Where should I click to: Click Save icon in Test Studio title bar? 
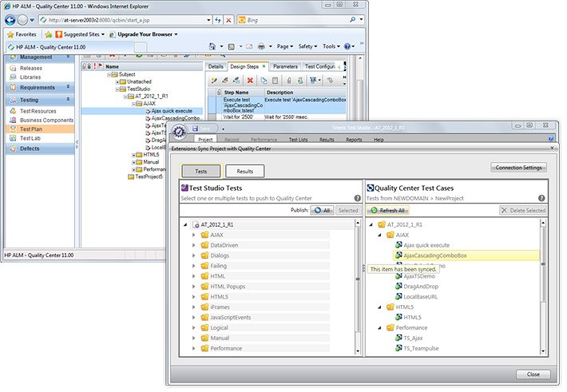[196, 129]
